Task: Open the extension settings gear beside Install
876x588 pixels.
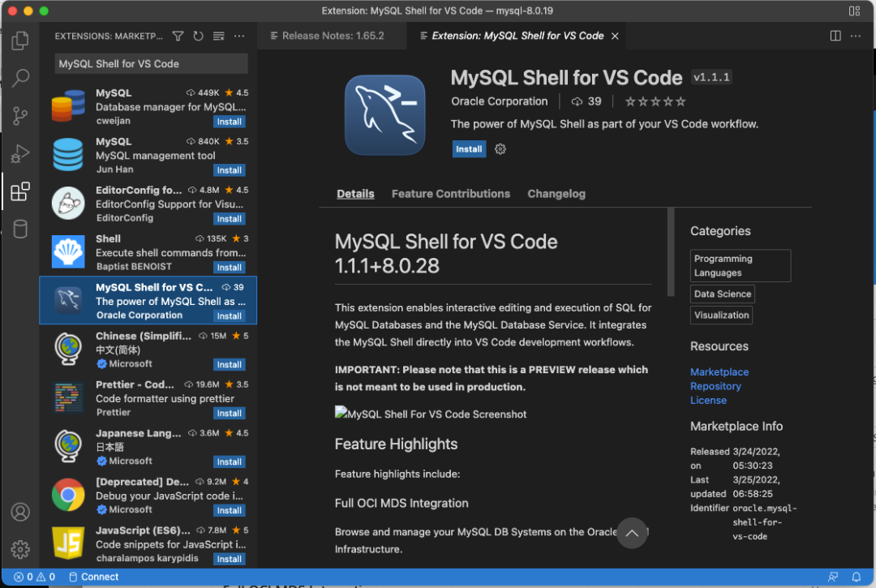Action: pyautogui.click(x=500, y=148)
